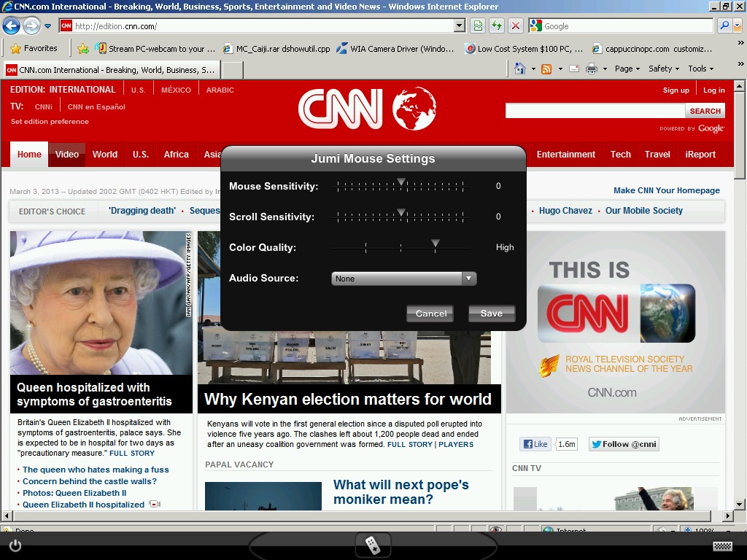Click the Compatibility View icon

[x=478, y=26]
